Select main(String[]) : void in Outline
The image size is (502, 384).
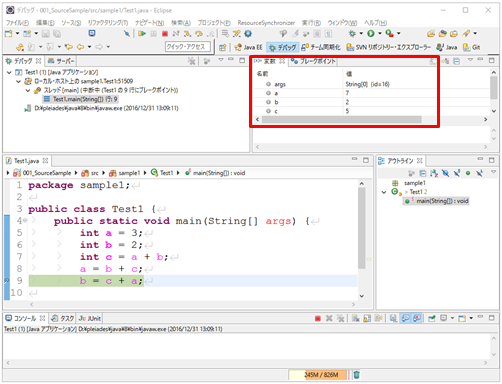pyautogui.click(x=436, y=201)
